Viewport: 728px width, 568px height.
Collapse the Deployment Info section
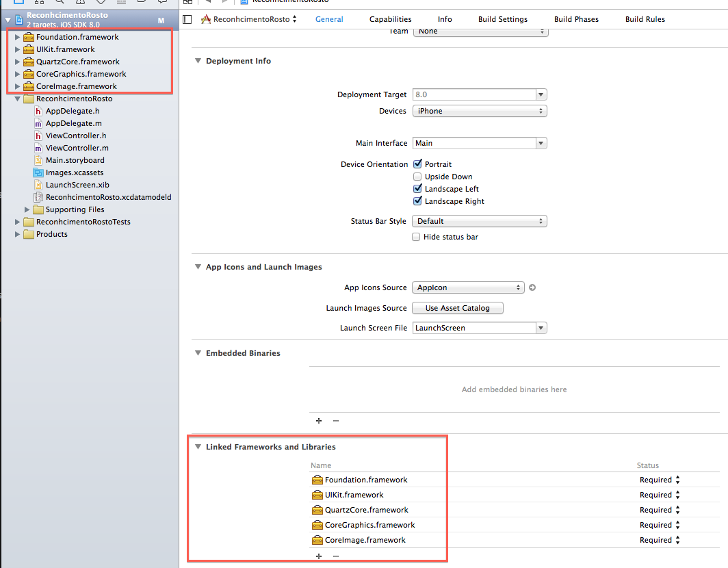tap(198, 61)
